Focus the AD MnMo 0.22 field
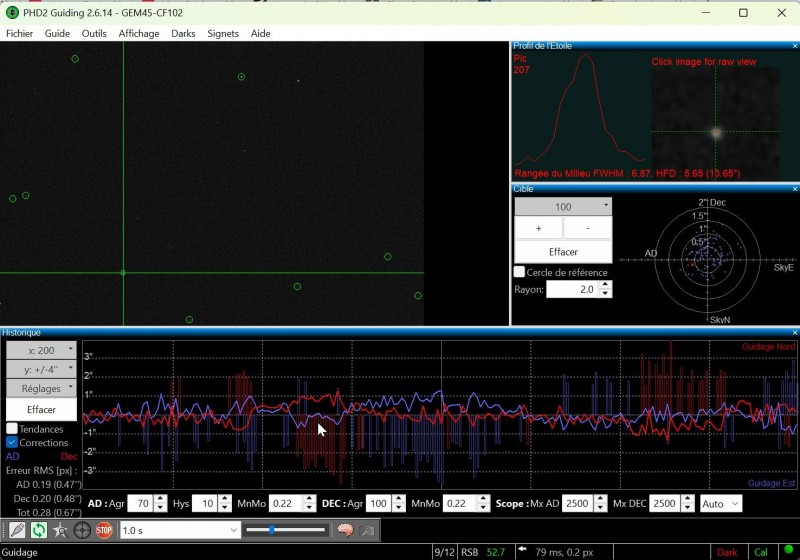This screenshot has height=560, width=800. click(x=286, y=504)
